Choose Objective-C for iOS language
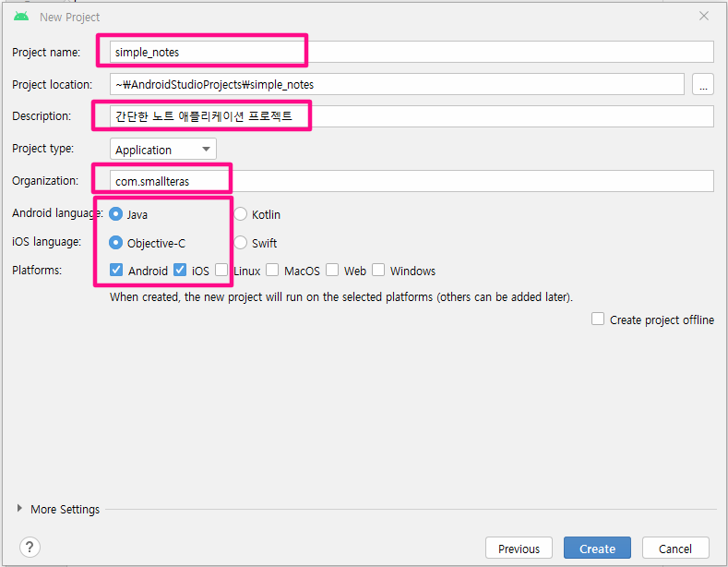This screenshot has width=728, height=567. pyautogui.click(x=116, y=243)
